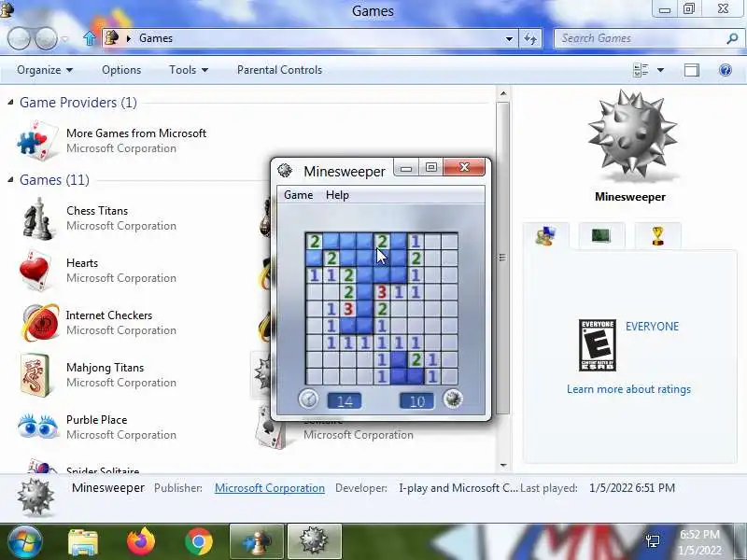Click the games list scroll up arrow
Image resolution: width=747 pixels, height=560 pixels.
tap(503, 94)
